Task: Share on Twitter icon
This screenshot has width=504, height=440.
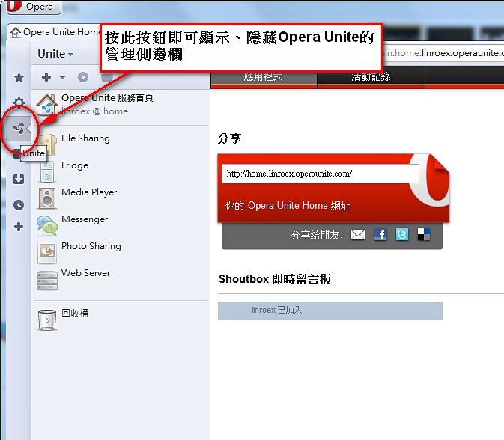Action: (x=402, y=235)
